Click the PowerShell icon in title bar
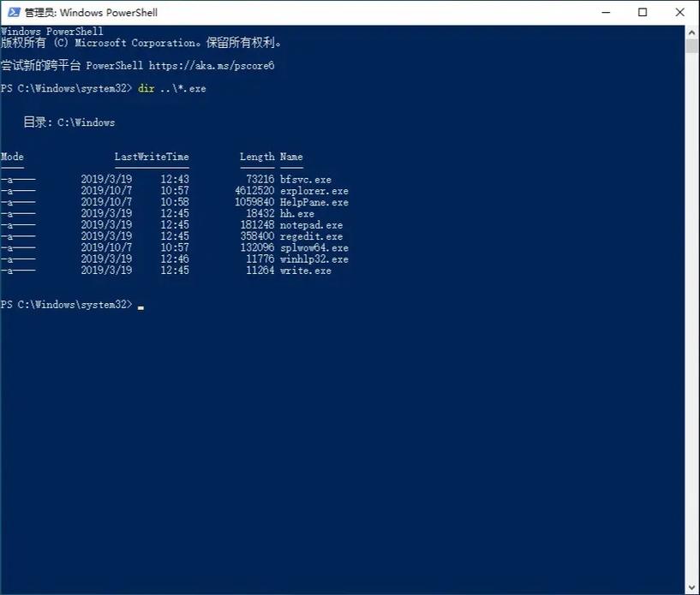Image resolution: width=700 pixels, height=595 pixels. pos(14,12)
